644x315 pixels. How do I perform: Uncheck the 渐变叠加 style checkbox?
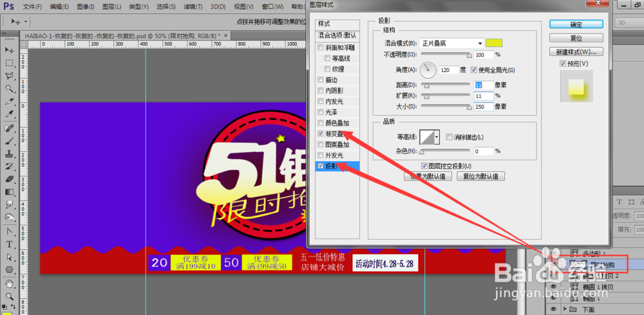click(x=321, y=133)
